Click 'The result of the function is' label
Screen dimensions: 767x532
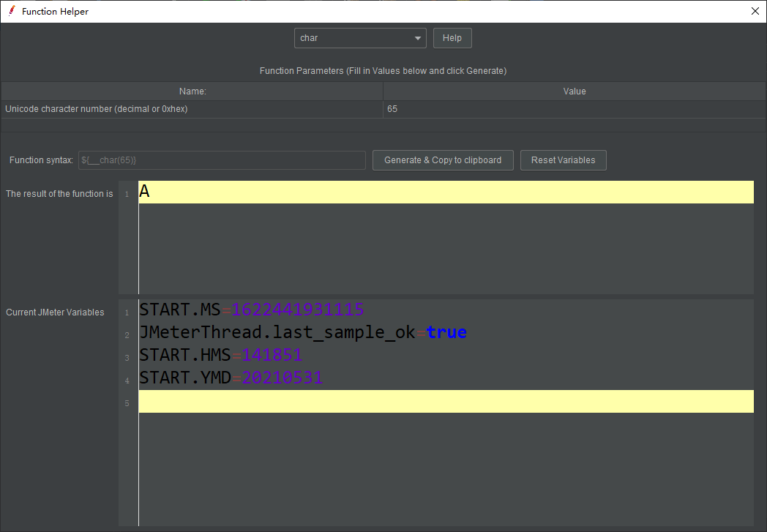point(59,194)
